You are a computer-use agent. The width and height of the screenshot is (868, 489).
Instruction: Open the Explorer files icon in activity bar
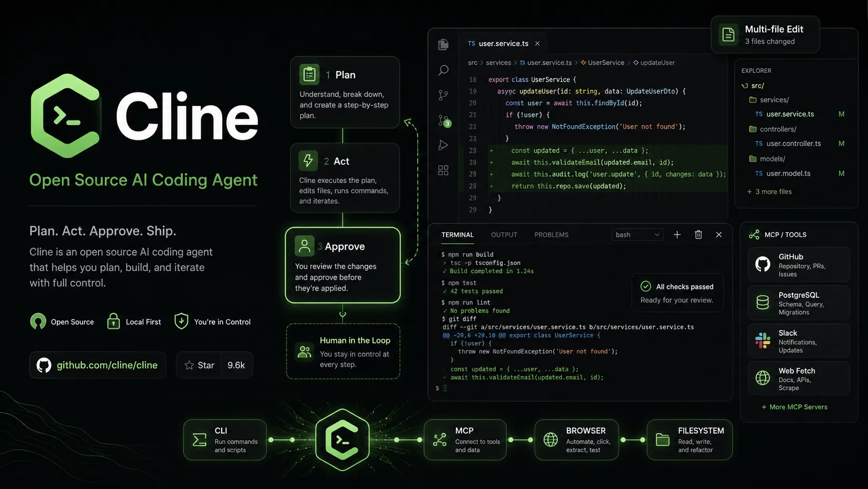tap(443, 45)
